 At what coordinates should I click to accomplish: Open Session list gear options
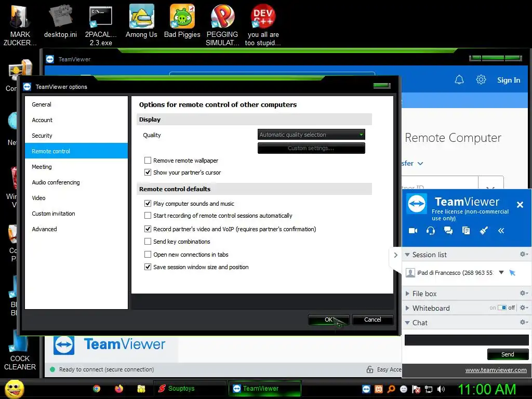(x=524, y=254)
